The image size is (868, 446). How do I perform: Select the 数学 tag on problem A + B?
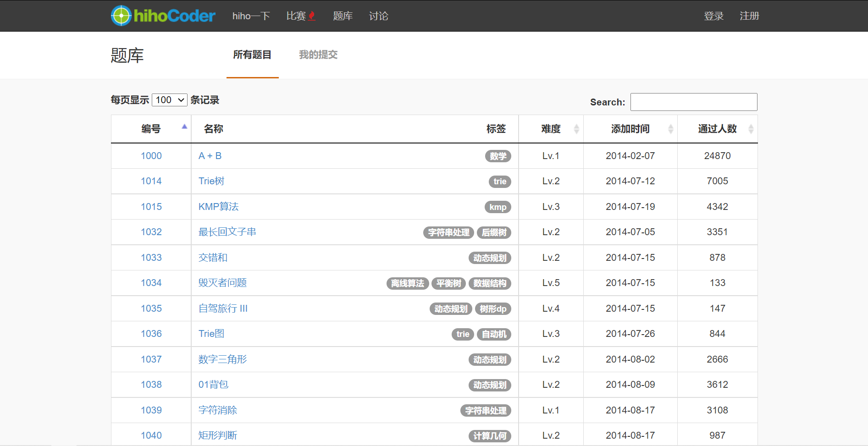498,156
